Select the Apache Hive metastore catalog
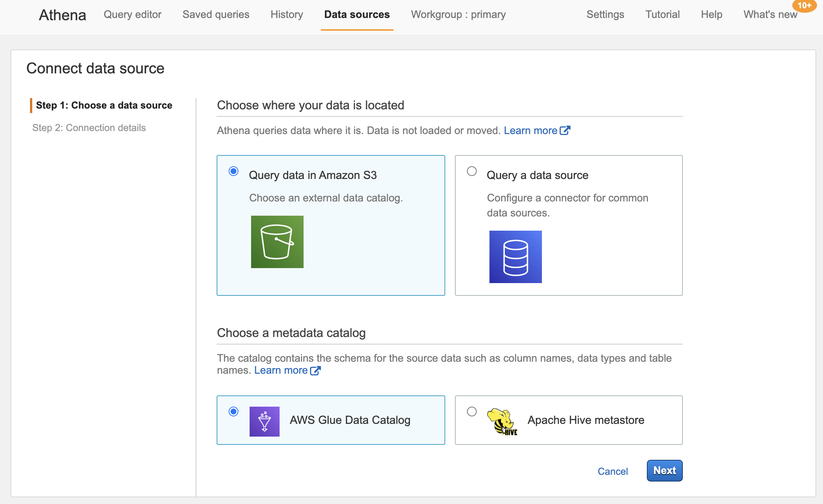The width and height of the screenshot is (823, 504). point(471,412)
